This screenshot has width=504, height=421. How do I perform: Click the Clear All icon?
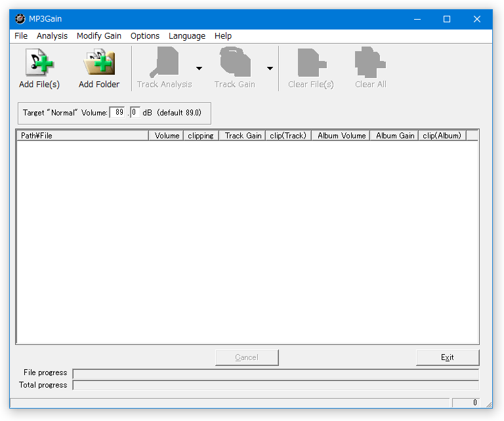(x=370, y=62)
